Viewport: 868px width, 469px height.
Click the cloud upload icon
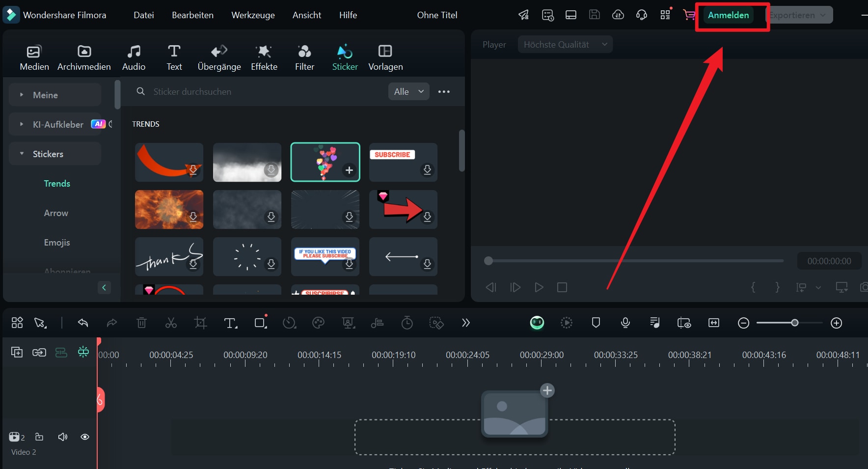pyautogui.click(x=618, y=15)
